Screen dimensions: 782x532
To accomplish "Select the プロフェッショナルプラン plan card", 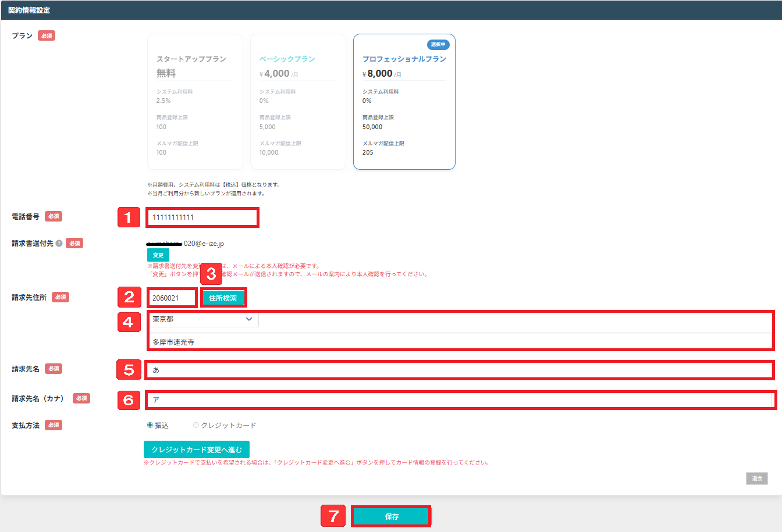I will click(404, 102).
